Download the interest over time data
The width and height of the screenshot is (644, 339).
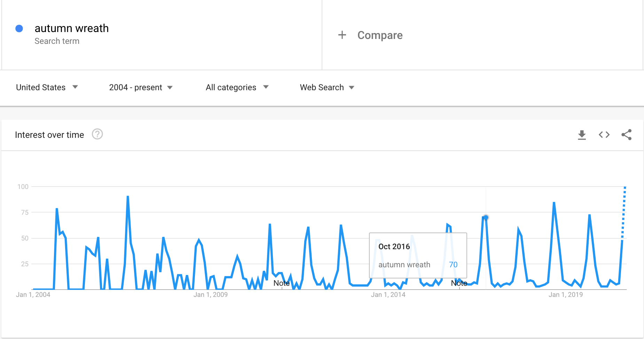coord(582,135)
